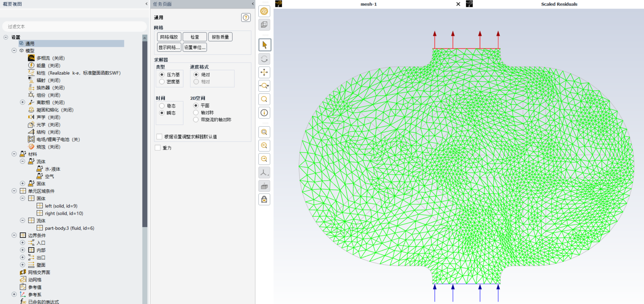Image resolution: width=644 pixels, height=304 pixels.
Task: Expand the Outlet boundary node
Action: [x=23, y=257]
